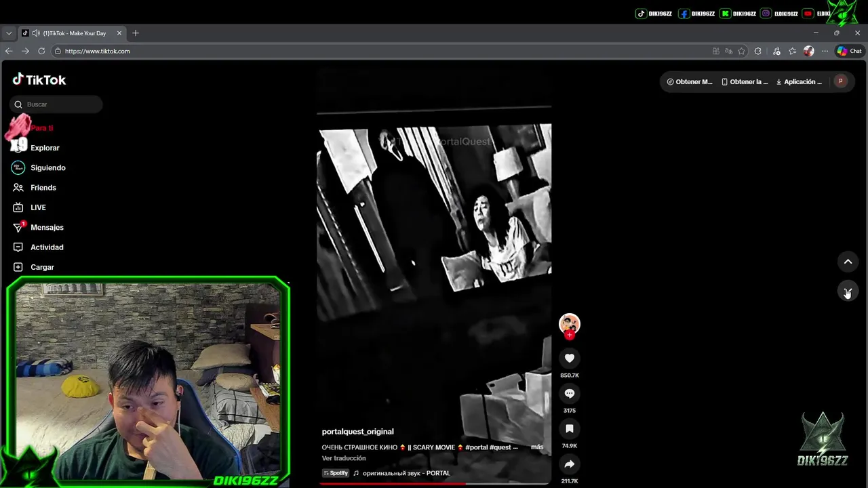868x488 pixels.
Task: Add page to favorites with star icon
Action: click(x=742, y=51)
